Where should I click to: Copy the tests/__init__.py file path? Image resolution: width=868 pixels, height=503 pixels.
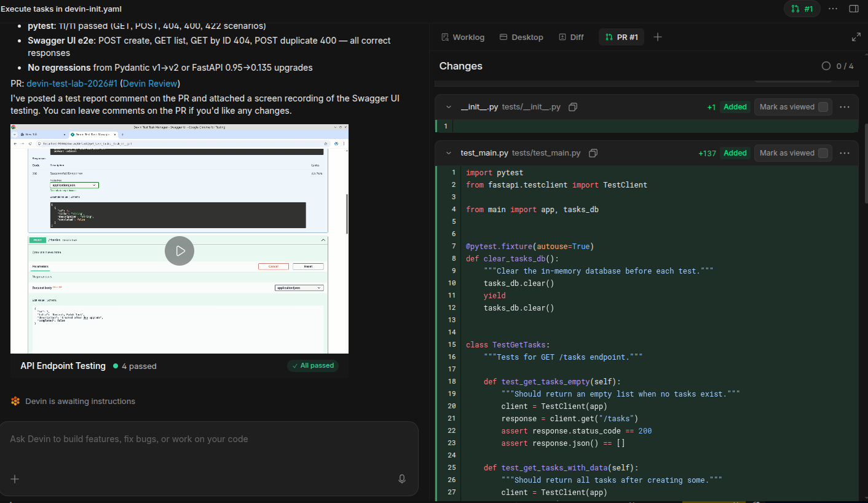pyautogui.click(x=573, y=107)
